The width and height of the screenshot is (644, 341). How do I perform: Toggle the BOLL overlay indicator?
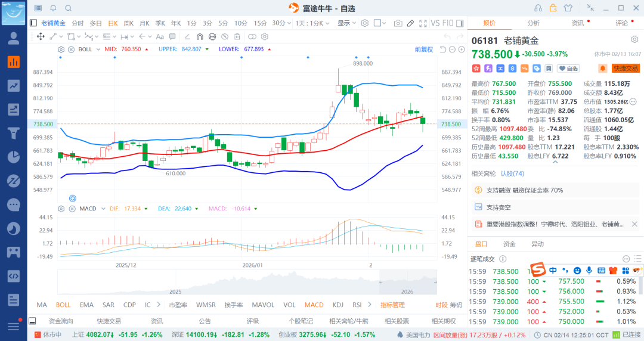pos(63,305)
